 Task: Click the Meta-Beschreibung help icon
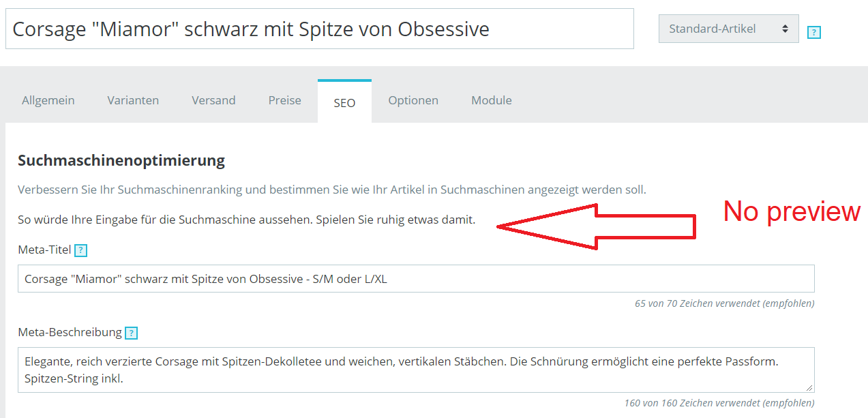(x=131, y=333)
